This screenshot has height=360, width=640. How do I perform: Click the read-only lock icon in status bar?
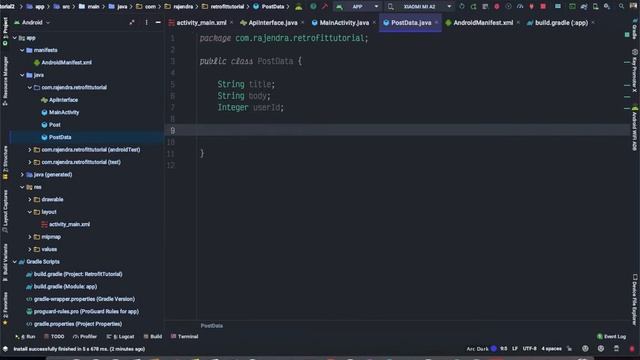pyautogui.click(x=569, y=349)
